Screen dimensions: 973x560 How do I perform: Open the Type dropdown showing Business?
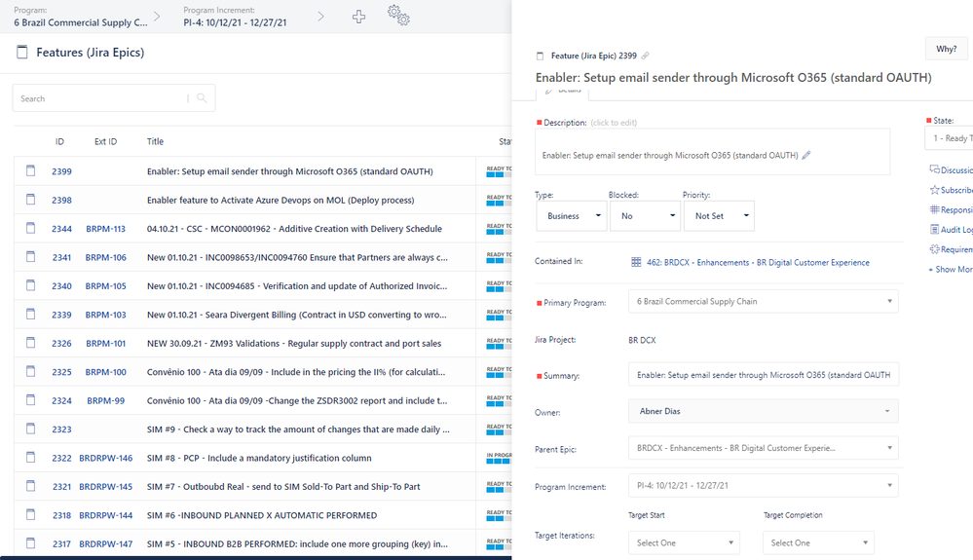(x=572, y=216)
